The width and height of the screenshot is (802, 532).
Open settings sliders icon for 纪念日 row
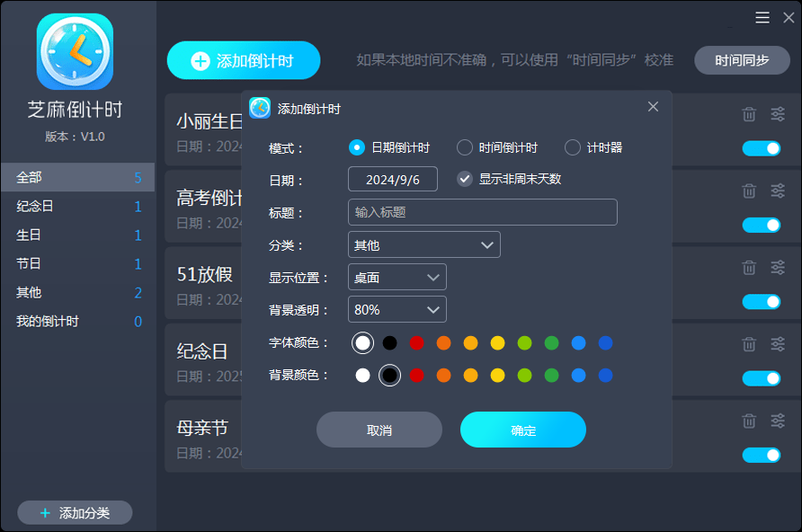[778, 344]
